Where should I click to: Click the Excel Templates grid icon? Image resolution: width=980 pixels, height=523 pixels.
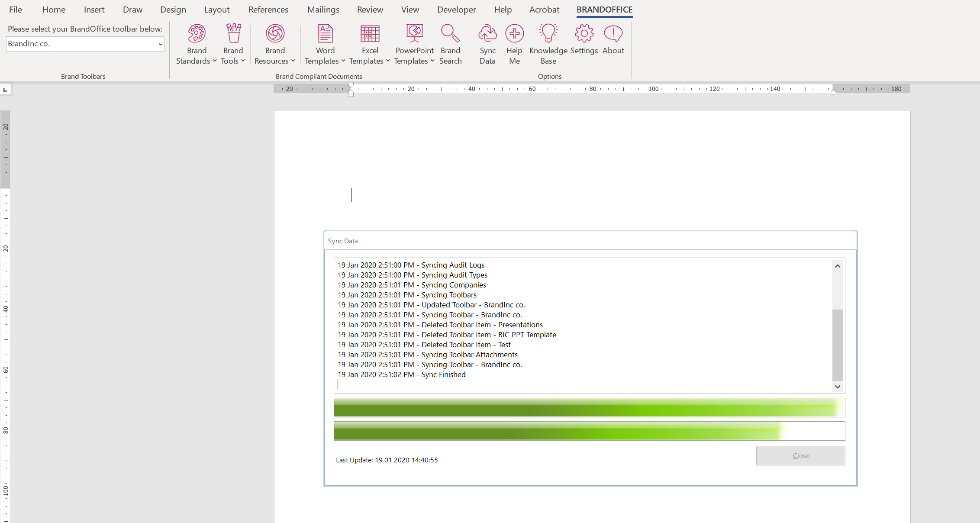(x=370, y=33)
